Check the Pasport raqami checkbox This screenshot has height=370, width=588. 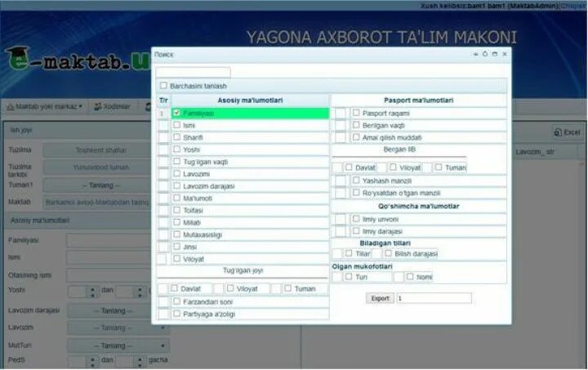click(356, 113)
